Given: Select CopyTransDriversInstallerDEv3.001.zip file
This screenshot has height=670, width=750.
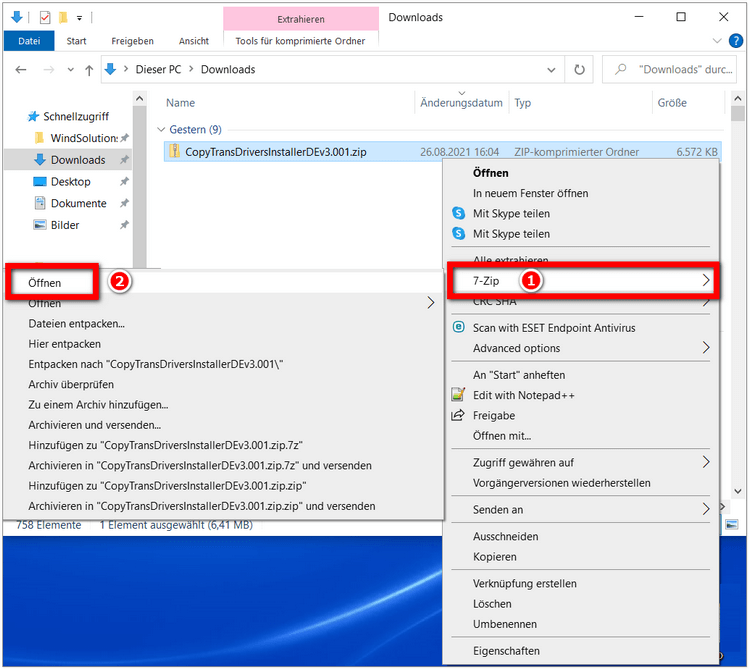Looking at the screenshot, I should tap(442, 152).
